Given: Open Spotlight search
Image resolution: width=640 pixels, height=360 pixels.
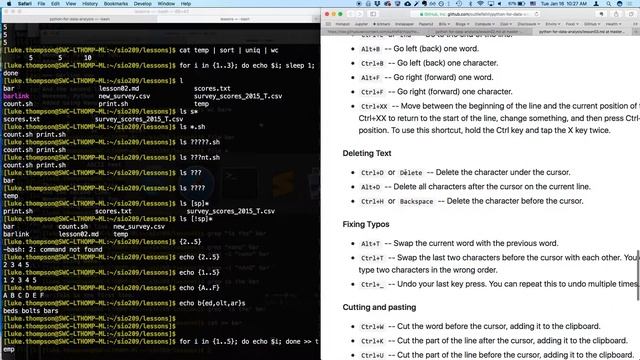Looking at the screenshot, I should click(609, 4).
